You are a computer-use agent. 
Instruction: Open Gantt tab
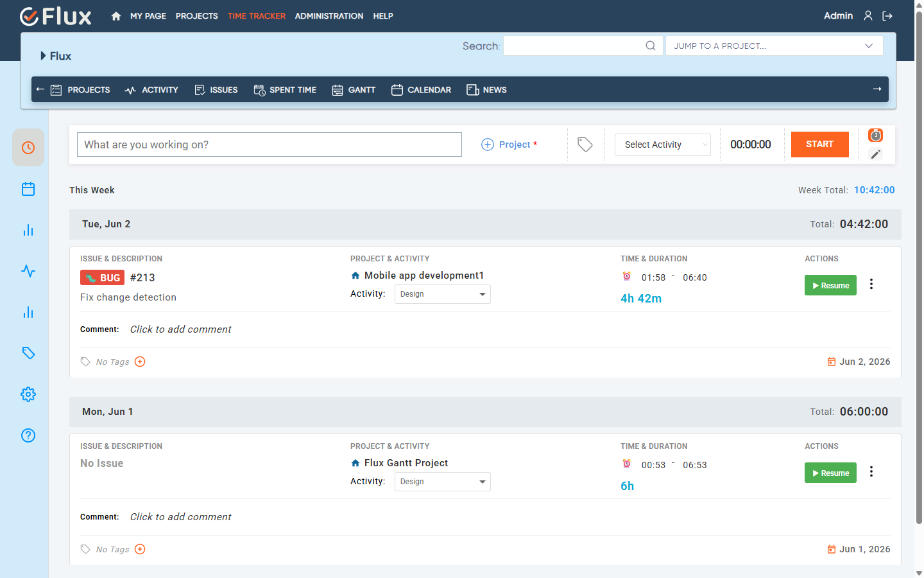click(354, 90)
